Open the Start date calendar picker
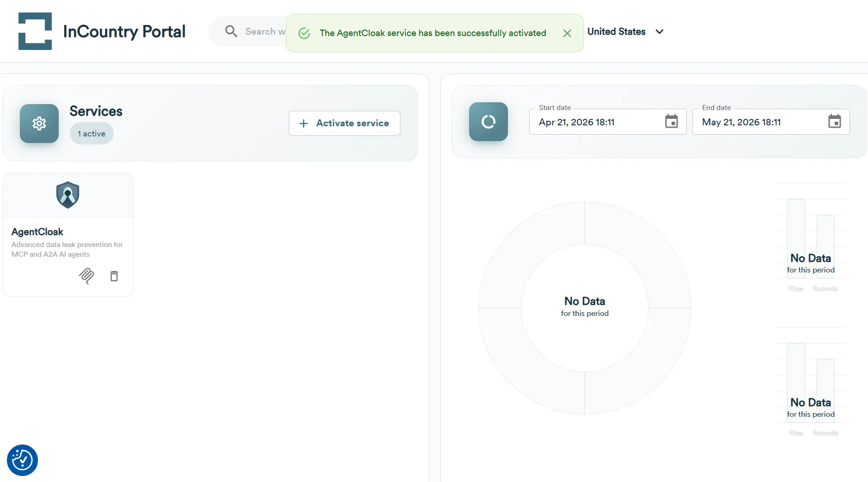The image size is (868, 482). (x=672, y=122)
